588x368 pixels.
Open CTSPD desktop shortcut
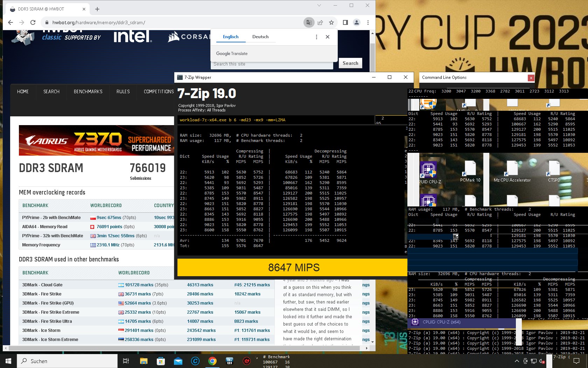click(554, 172)
